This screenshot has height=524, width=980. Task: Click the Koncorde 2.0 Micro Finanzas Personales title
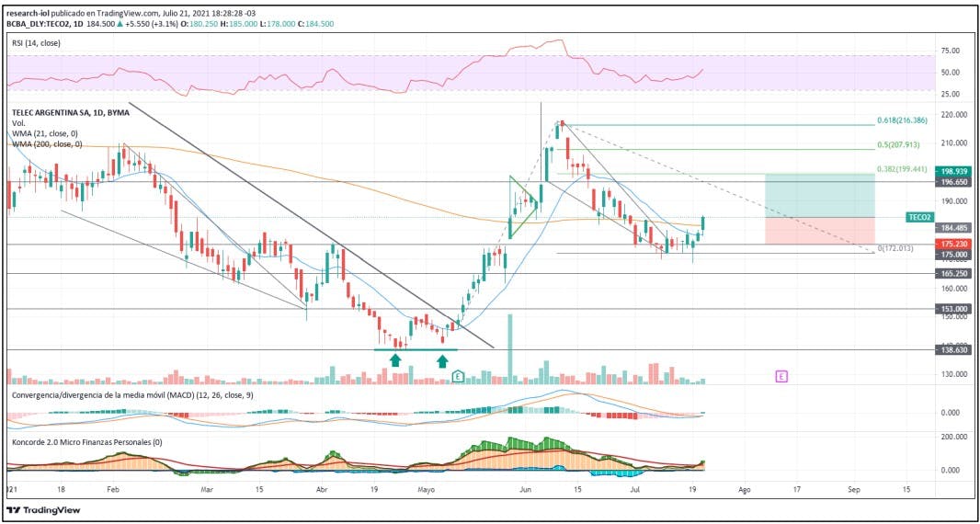pyautogui.click(x=86, y=442)
